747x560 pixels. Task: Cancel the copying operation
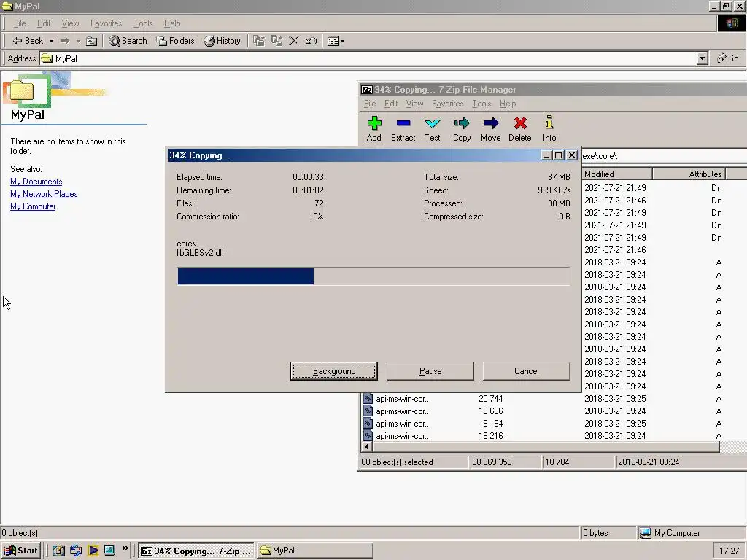tap(527, 371)
